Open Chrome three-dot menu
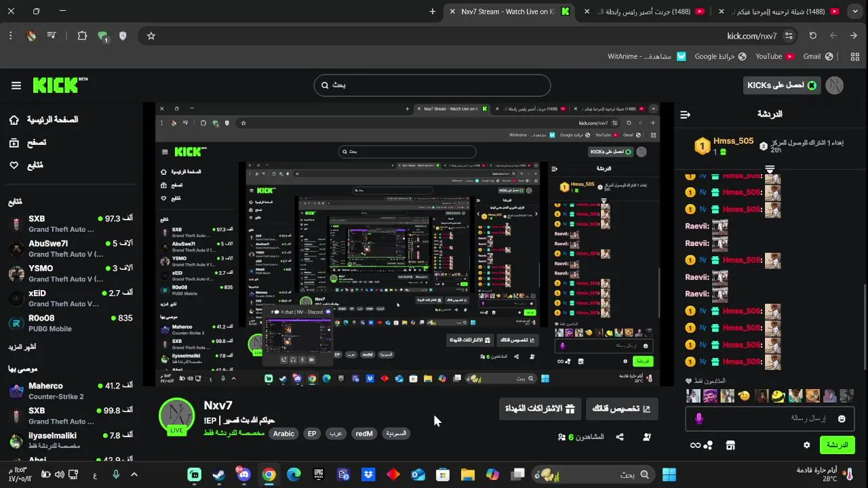 click(x=11, y=36)
